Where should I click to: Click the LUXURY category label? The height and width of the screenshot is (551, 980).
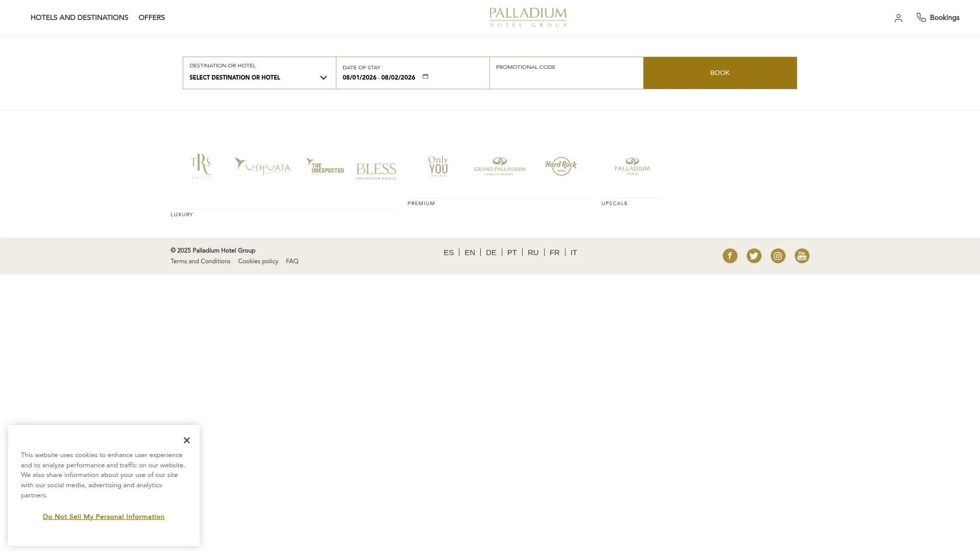click(182, 215)
